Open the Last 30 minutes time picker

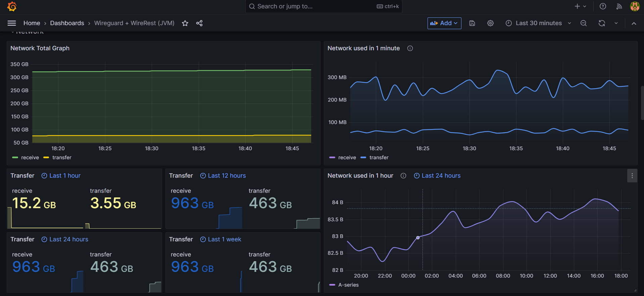(x=538, y=23)
